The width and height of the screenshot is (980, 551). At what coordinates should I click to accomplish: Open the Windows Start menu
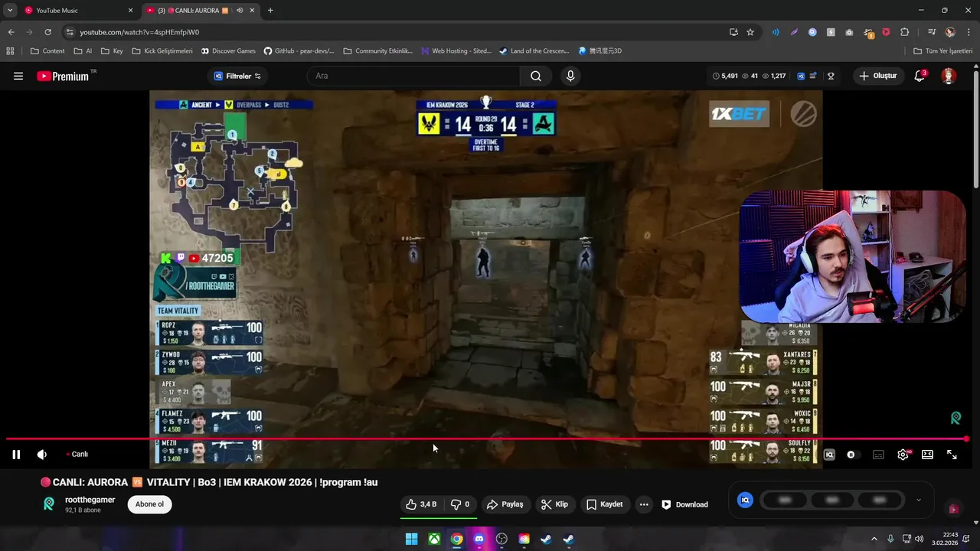pos(411,539)
